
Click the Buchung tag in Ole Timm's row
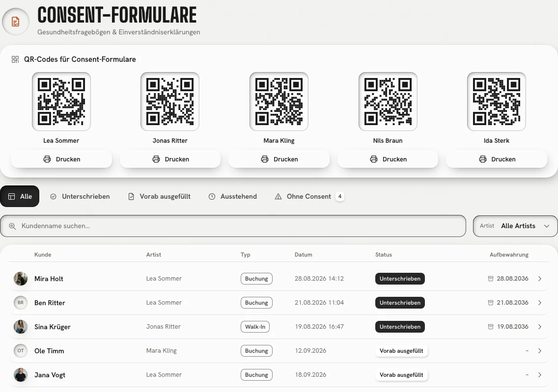click(x=256, y=351)
